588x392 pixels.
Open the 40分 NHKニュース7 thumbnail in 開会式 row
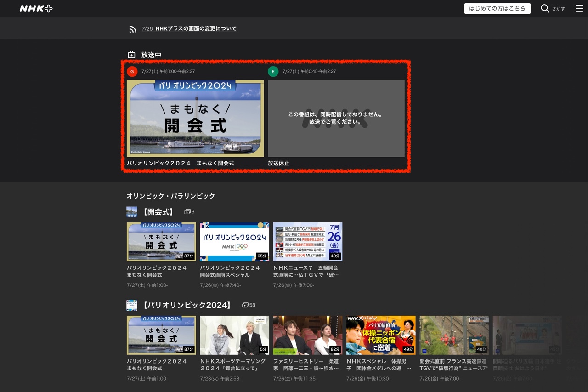point(308,242)
